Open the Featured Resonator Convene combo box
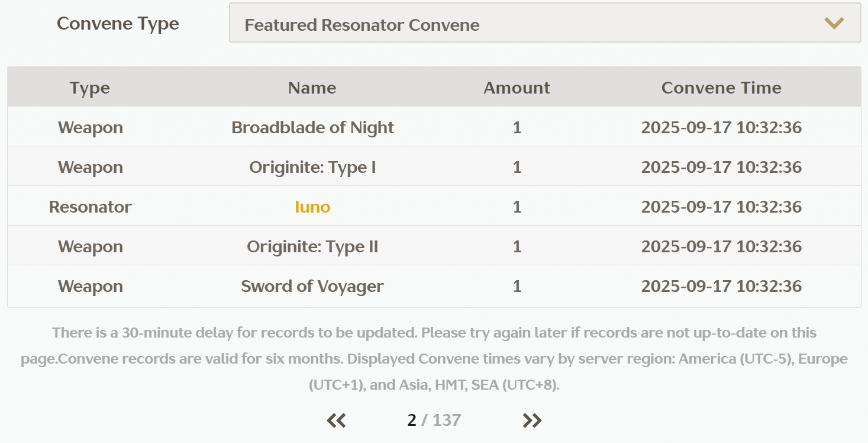This screenshot has height=443, width=868. pos(544,24)
